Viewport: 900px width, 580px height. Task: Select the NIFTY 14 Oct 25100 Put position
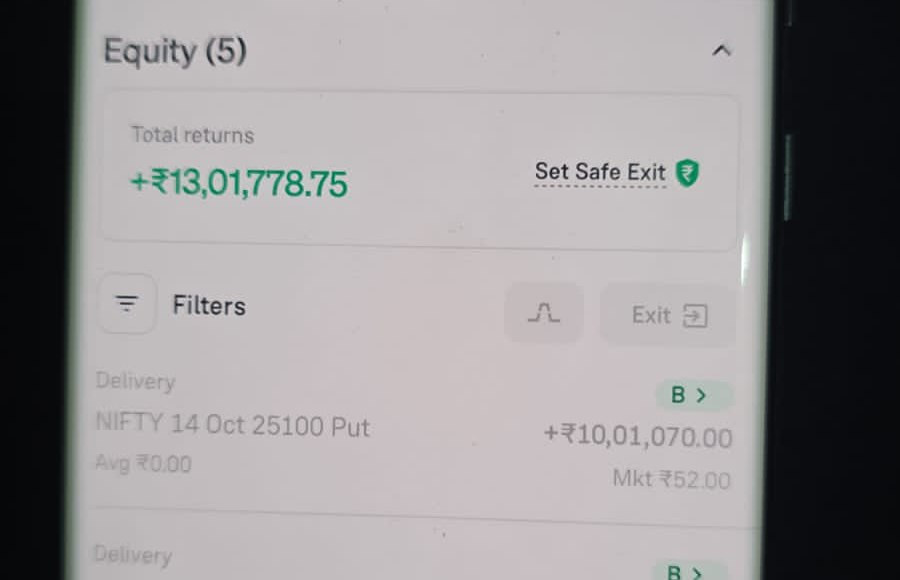(x=232, y=426)
